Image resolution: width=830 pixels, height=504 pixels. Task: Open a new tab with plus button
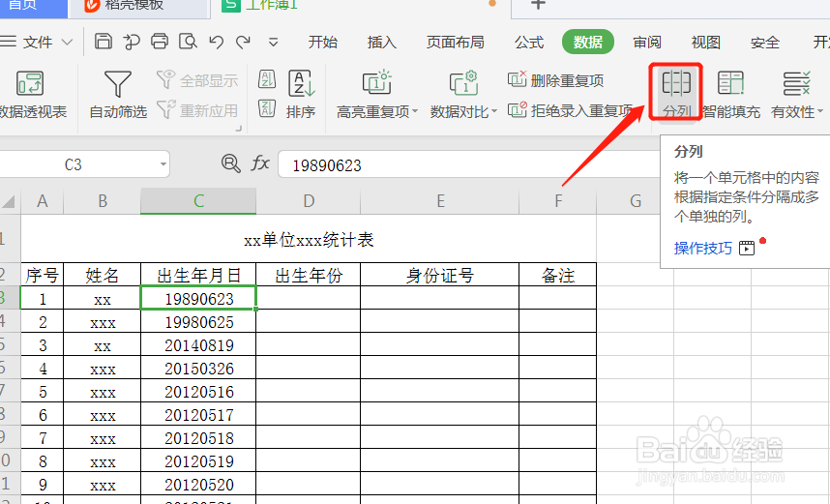[538, 5]
